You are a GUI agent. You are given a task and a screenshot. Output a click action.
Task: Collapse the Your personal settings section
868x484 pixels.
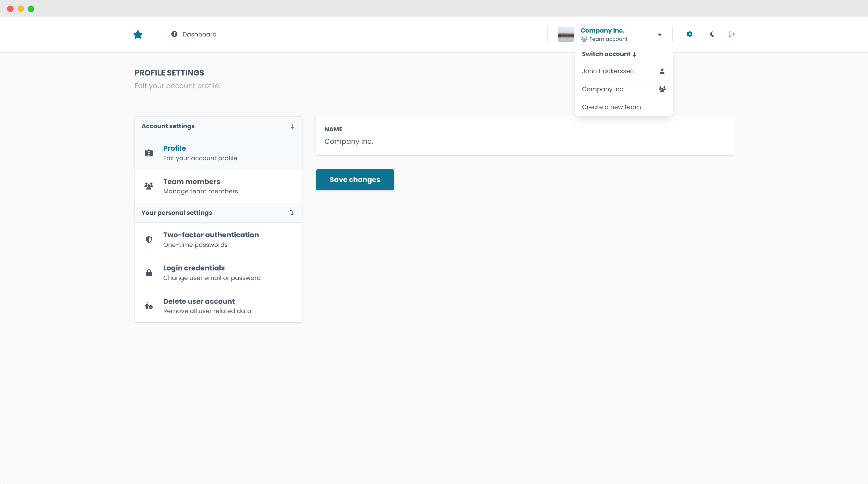292,213
